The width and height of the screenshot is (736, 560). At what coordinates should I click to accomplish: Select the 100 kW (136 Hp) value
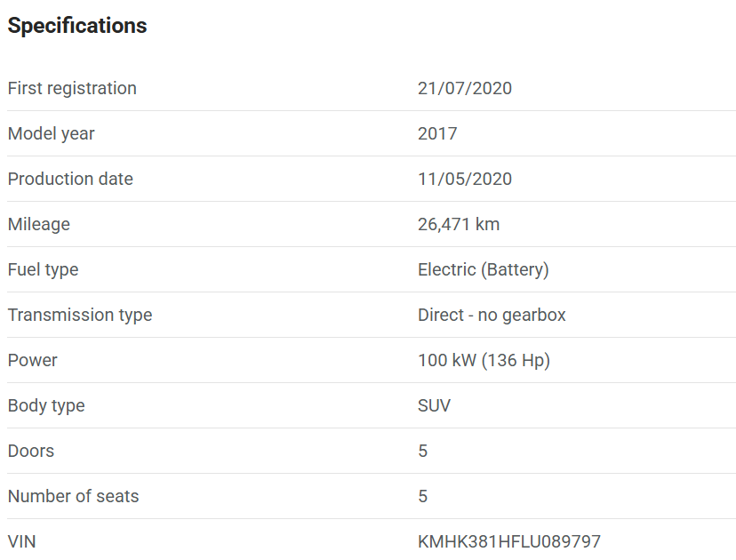click(484, 360)
